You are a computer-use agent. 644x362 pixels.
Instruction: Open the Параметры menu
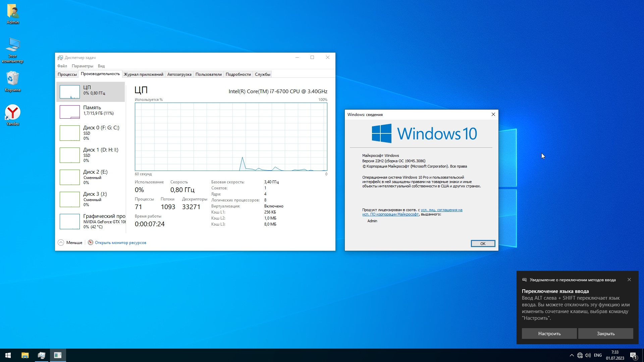click(82, 66)
